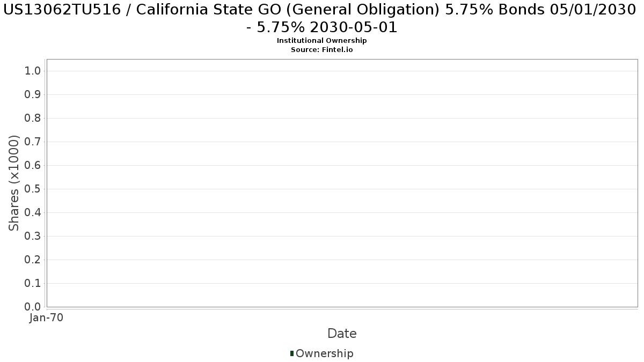
Task: Click the California State GO bond chart title
Action: point(322,18)
